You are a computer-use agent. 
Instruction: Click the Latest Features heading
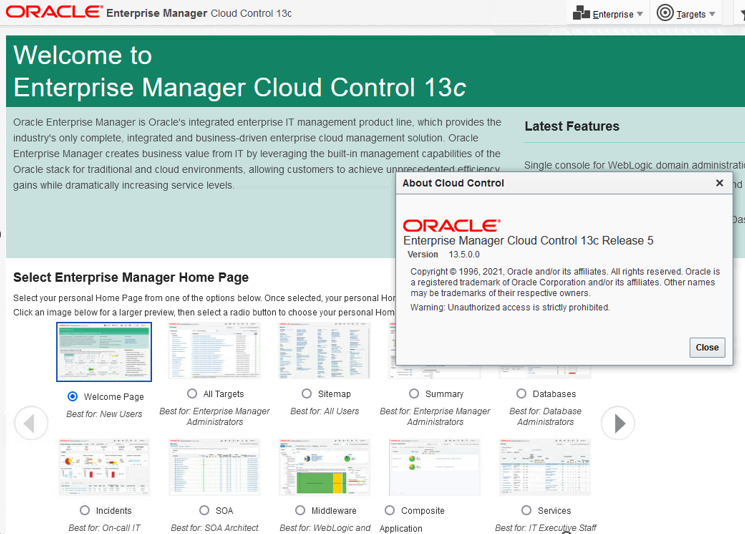[x=572, y=126]
